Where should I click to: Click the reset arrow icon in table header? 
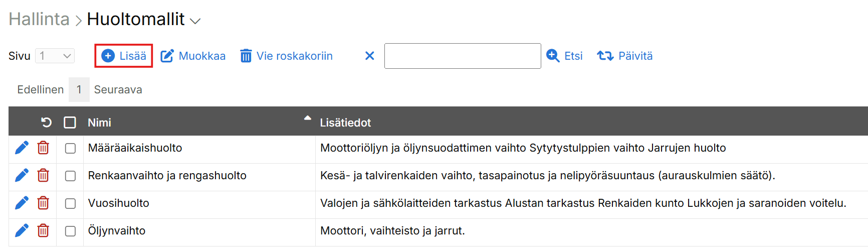coord(46,122)
